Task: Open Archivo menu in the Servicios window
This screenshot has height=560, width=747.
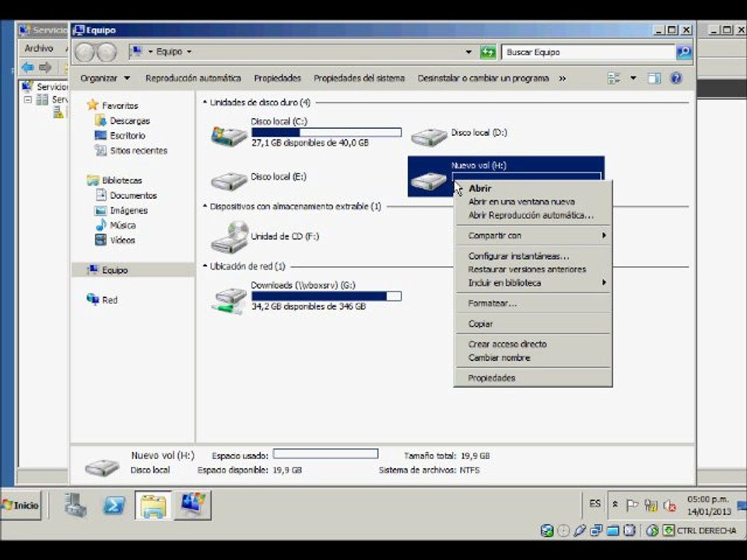Action: pyautogui.click(x=39, y=48)
